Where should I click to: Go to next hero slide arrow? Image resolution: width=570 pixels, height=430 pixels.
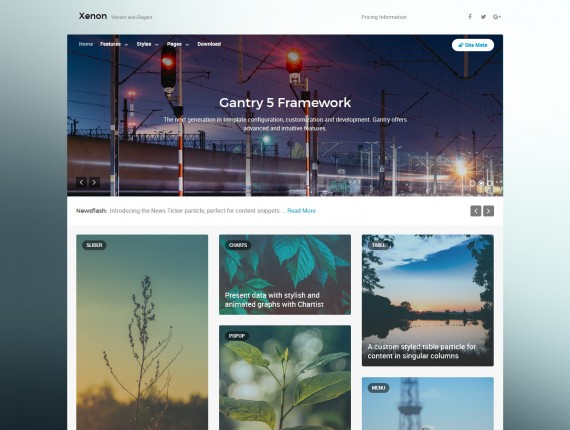coord(94,182)
